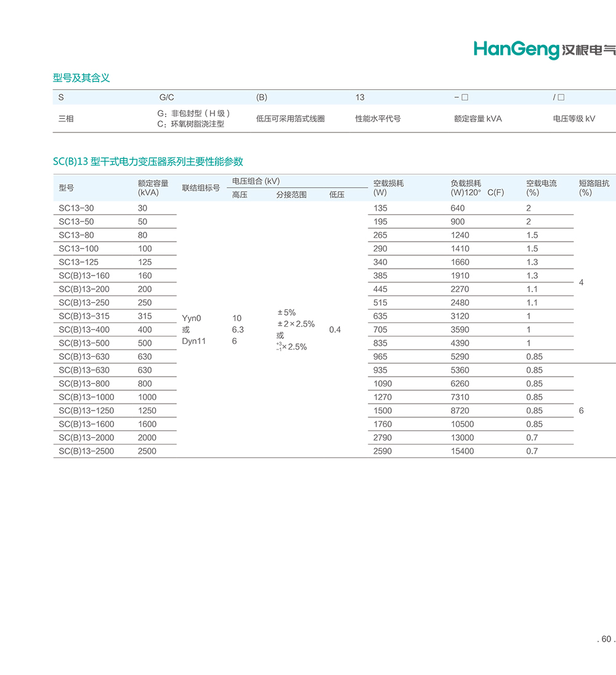Click the page number 60
This screenshot has width=616, height=675.
coord(606,639)
